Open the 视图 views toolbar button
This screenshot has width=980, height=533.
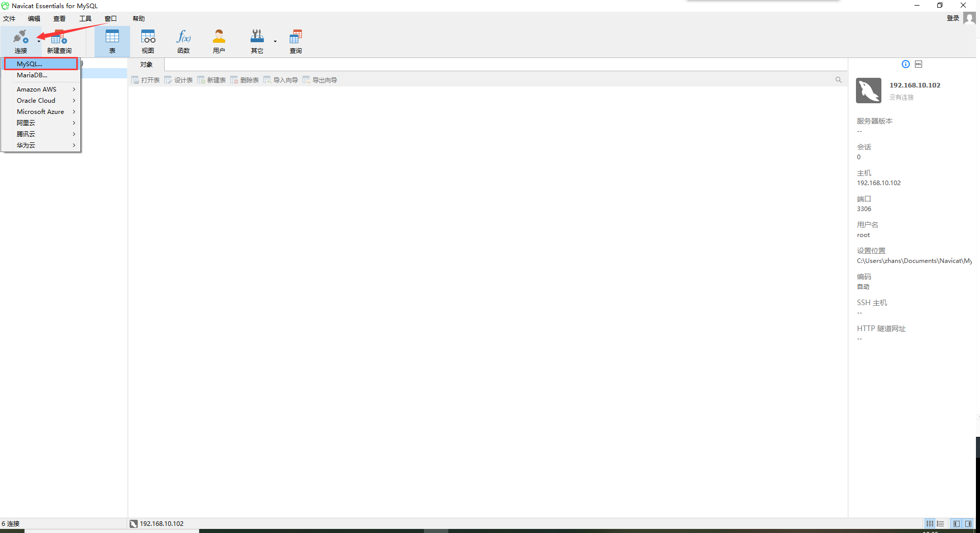click(148, 41)
